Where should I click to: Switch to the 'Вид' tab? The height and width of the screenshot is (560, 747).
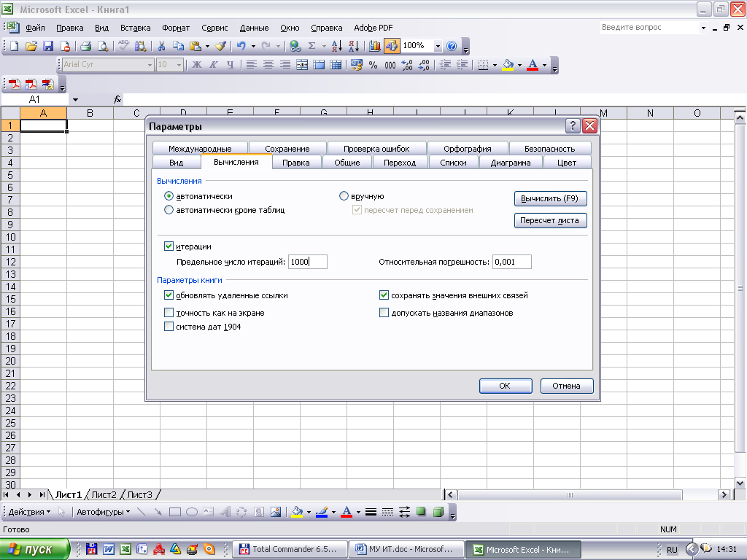[176, 163]
